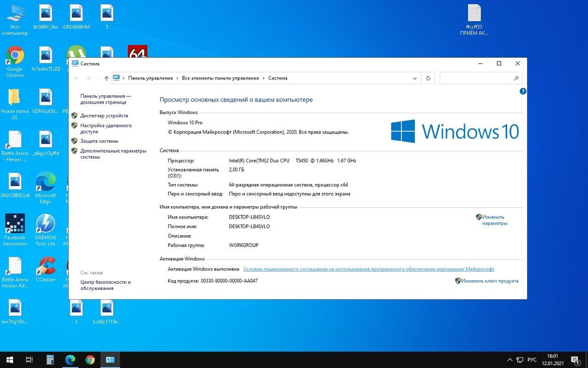Viewport: 588px width, 368px height.
Task: Select the DAEMON Tools Lite desktop shortcut
Action: click(x=45, y=230)
